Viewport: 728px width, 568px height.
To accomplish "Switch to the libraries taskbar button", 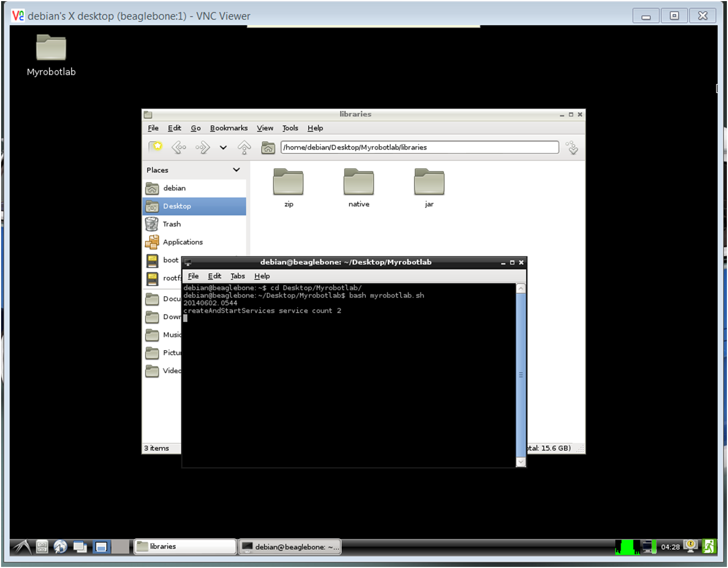I will (x=185, y=546).
